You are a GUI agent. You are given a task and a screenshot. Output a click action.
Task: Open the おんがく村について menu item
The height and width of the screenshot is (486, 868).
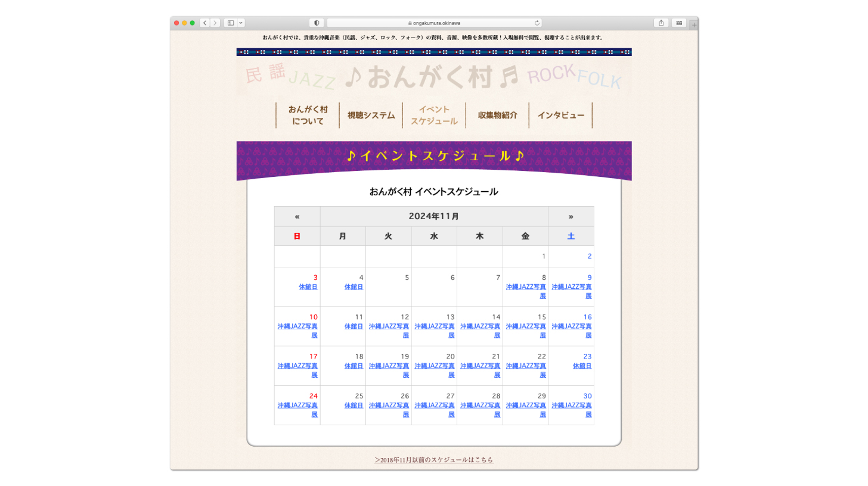tap(308, 116)
